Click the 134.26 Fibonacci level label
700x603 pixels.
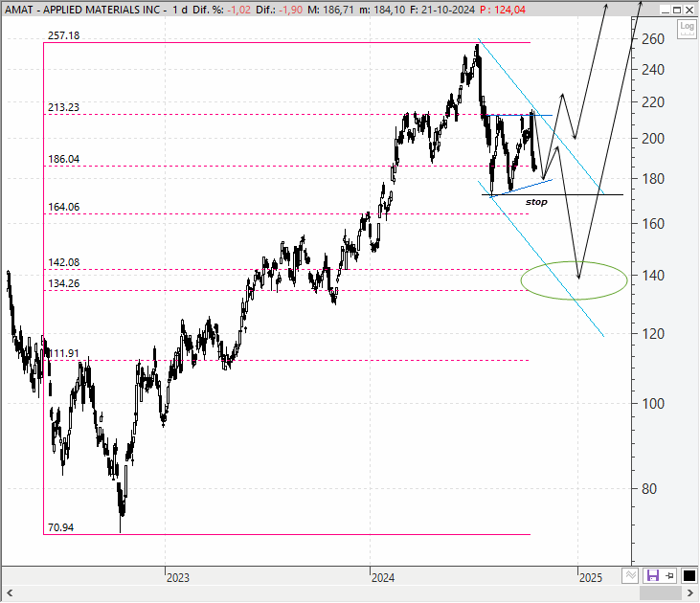(64, 284)
